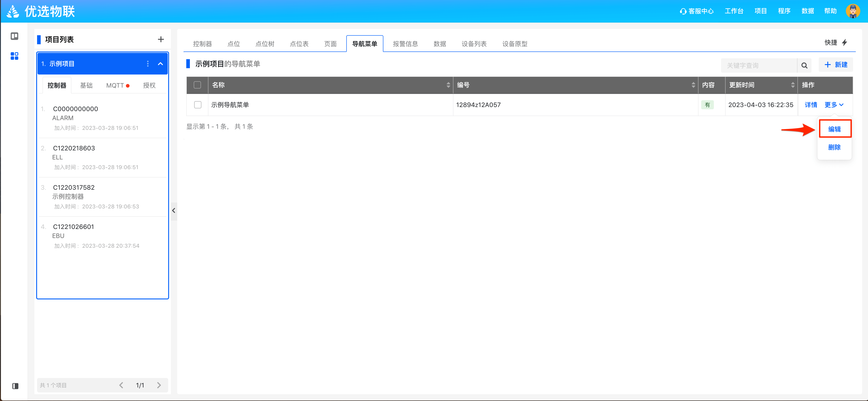Select the 控制器 sub-tab under 示例项目
The height and width of the screenshot is (401, 868).
pyautogui.click(x=57, y=85)
